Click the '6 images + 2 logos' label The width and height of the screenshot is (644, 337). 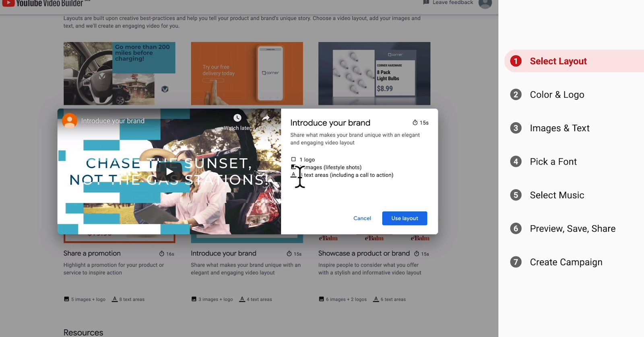346,300
